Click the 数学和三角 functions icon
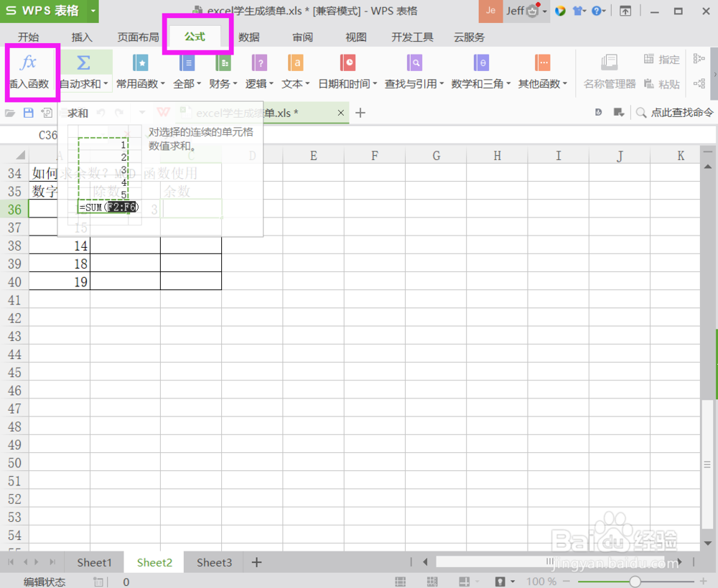Viewport: 718px width, 588px height. click(481, 62)
